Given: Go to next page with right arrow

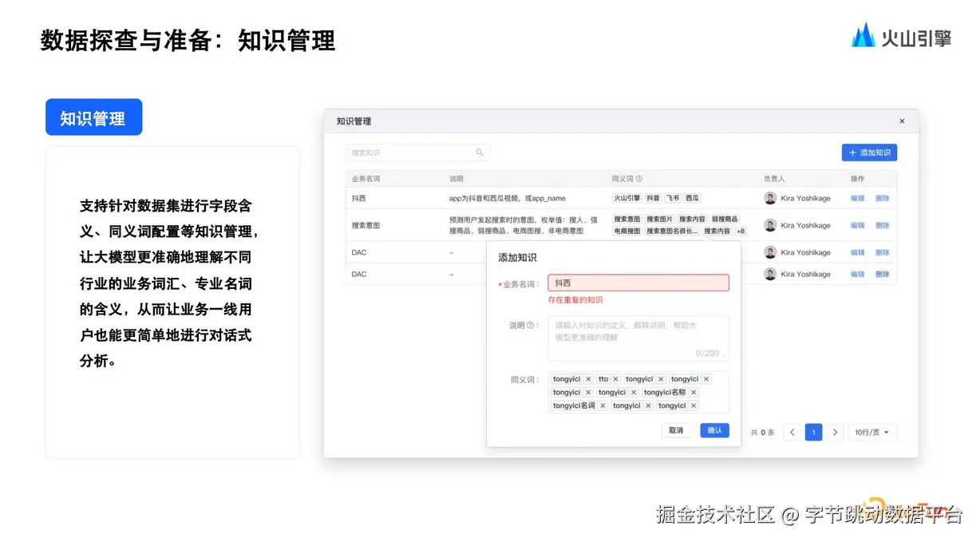Looking at the screenshot, I should pos(835,433).
